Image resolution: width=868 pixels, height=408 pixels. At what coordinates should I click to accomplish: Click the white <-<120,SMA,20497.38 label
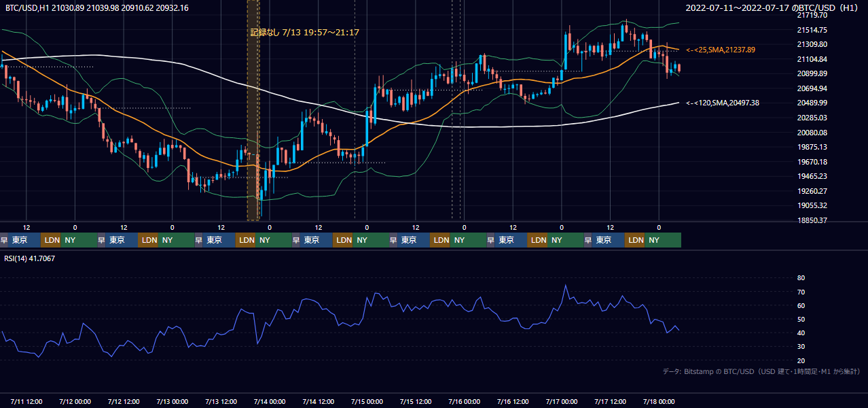pyautogui.click(x=723, y=103)
